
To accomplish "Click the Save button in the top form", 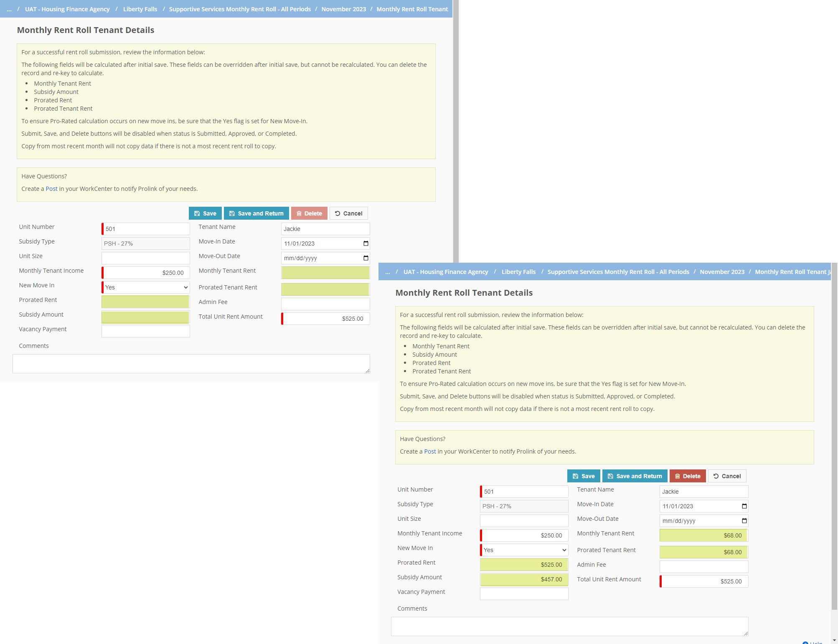I will (205, 213).
